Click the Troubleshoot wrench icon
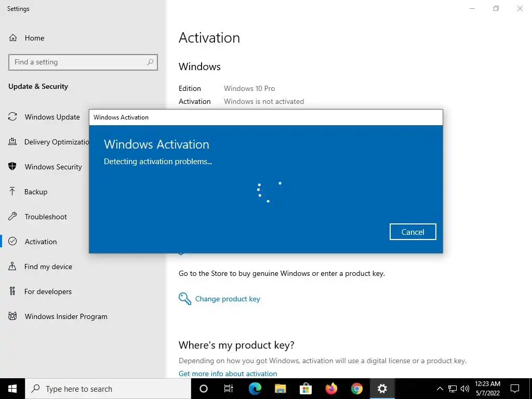The height and width of the screenshot is (399, 532). pyautogui.click(x=12, y=216)
